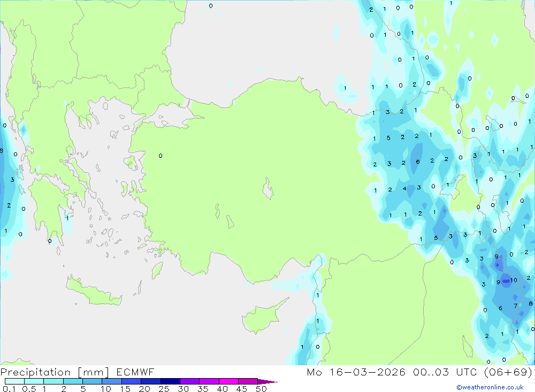Click the '10' precipitation value on the map
535x392 pixels.
click(514, 280)
